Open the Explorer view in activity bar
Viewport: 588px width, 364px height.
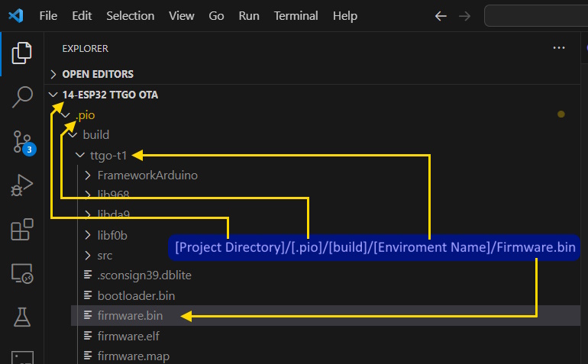21,53
